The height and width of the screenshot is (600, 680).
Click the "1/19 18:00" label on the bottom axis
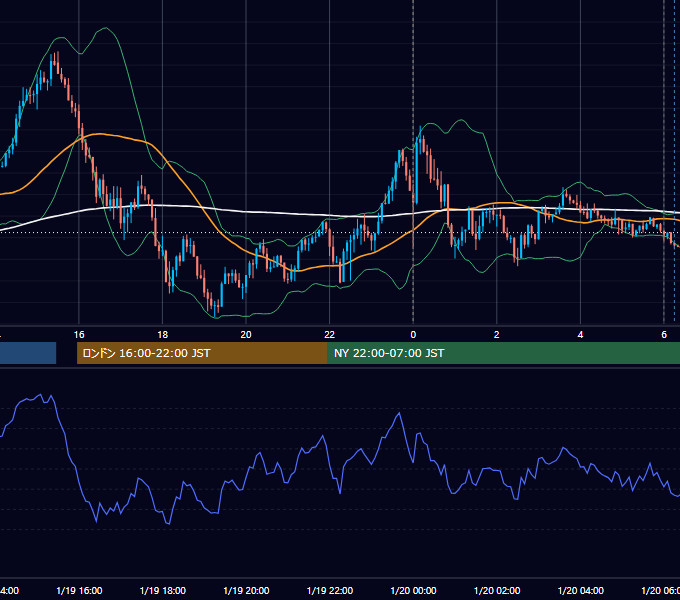click(x=163, y=590)
